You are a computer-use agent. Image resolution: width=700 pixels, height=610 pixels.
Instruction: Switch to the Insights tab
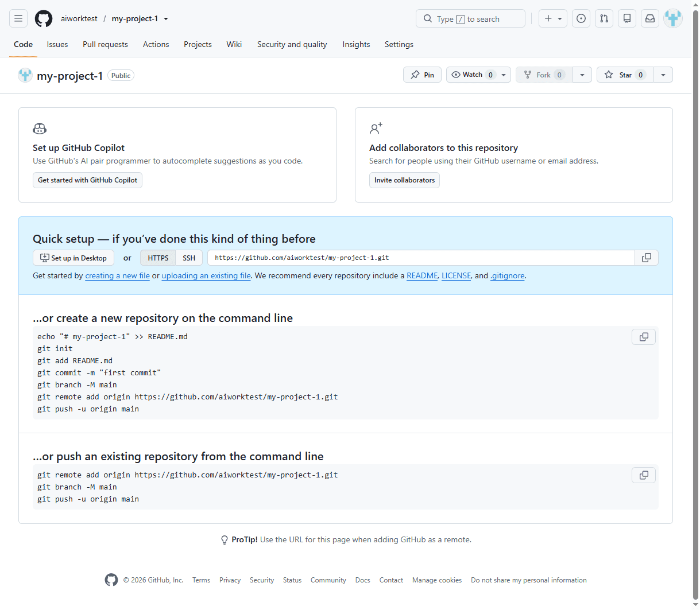[x=356, y=44]
